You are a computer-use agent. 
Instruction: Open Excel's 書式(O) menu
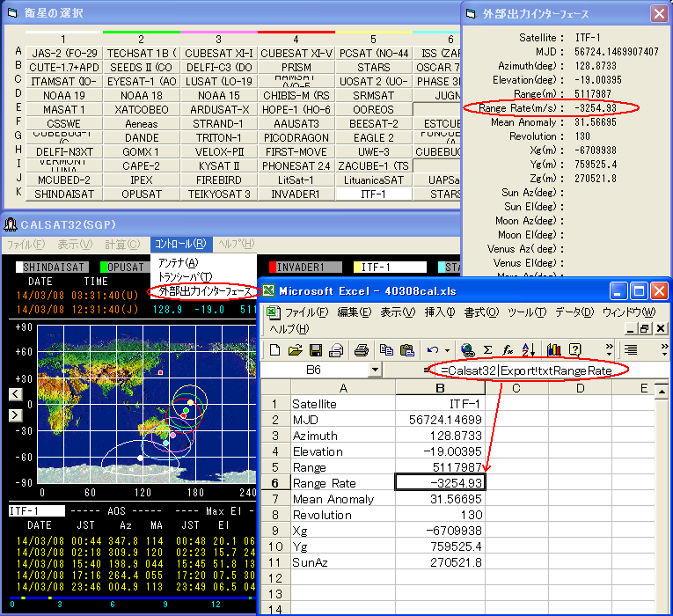click(481, 312)
